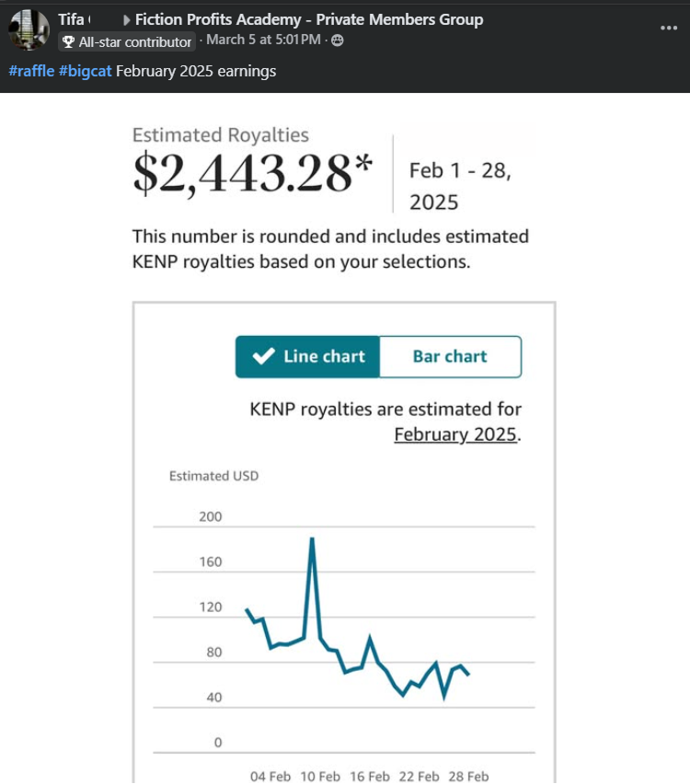Click the chart line's peak near 10 Feb

point(312,539)
